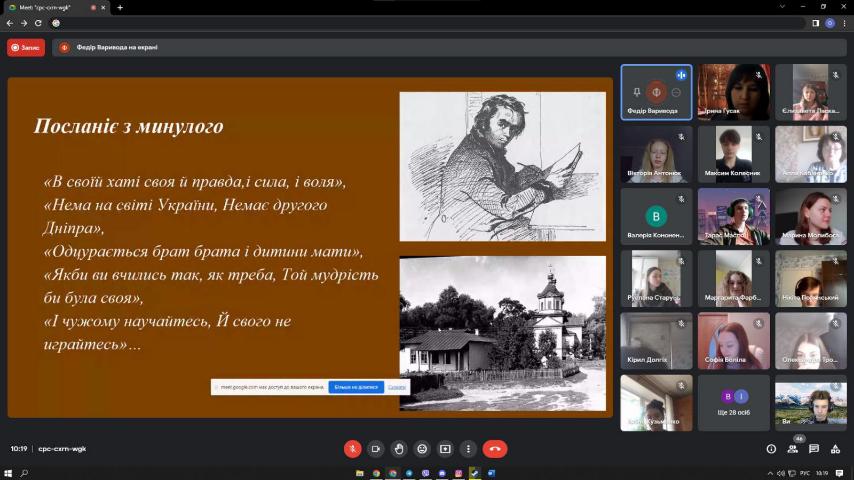Open a new browser tab
This screenshot has height=480, width=854.
tap(120, 8)
